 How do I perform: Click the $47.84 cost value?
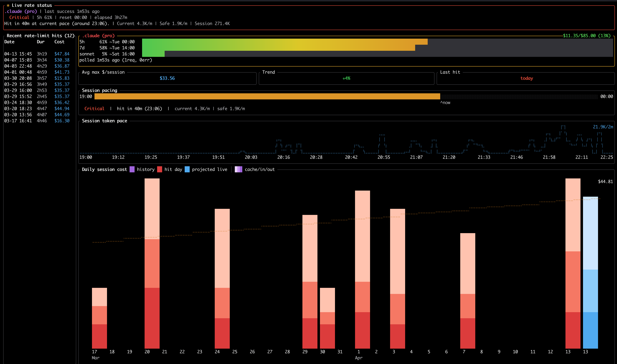tap(62, 54)
